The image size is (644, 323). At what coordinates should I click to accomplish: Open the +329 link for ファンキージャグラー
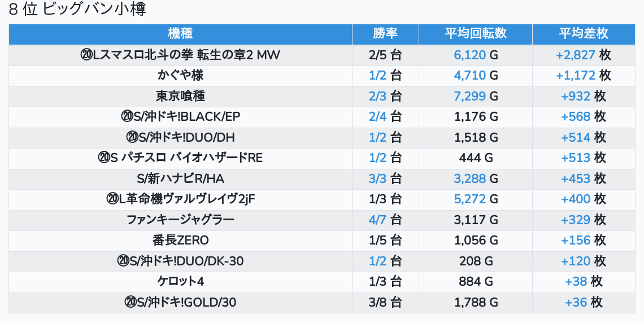[x=576, y=220]
